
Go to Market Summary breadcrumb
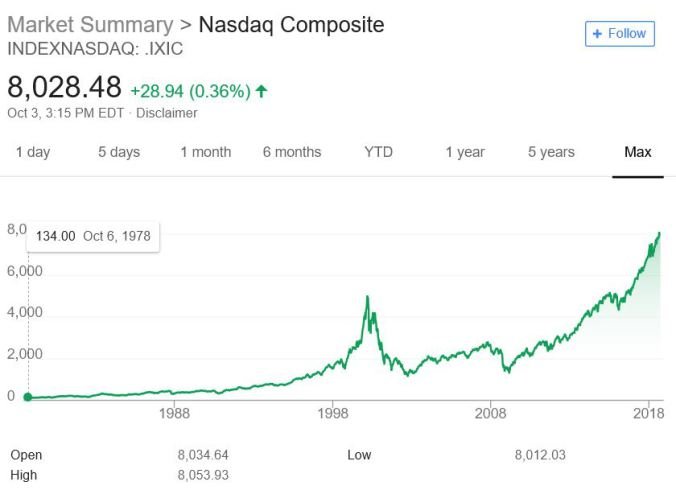tap(90, 25)
